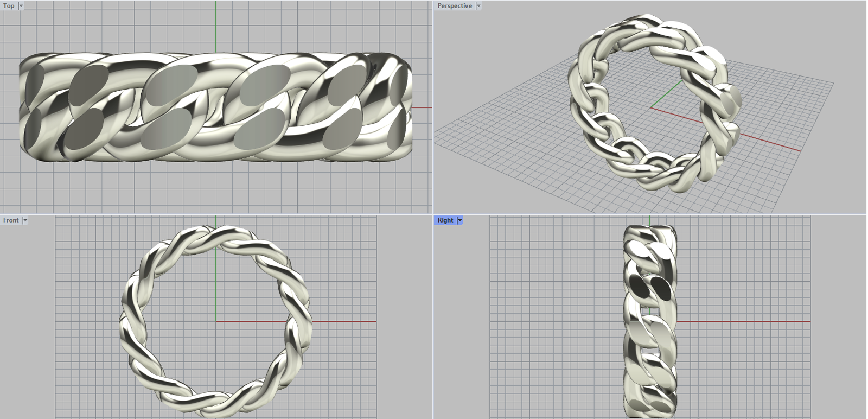868x419 pixels.
Task: Click the vertical divider between Top and Perspective
Action: (x=433, y=109)
